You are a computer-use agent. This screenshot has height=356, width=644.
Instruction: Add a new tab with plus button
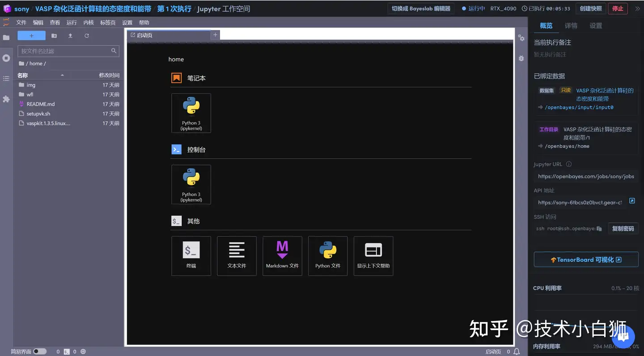coord(215,35)
